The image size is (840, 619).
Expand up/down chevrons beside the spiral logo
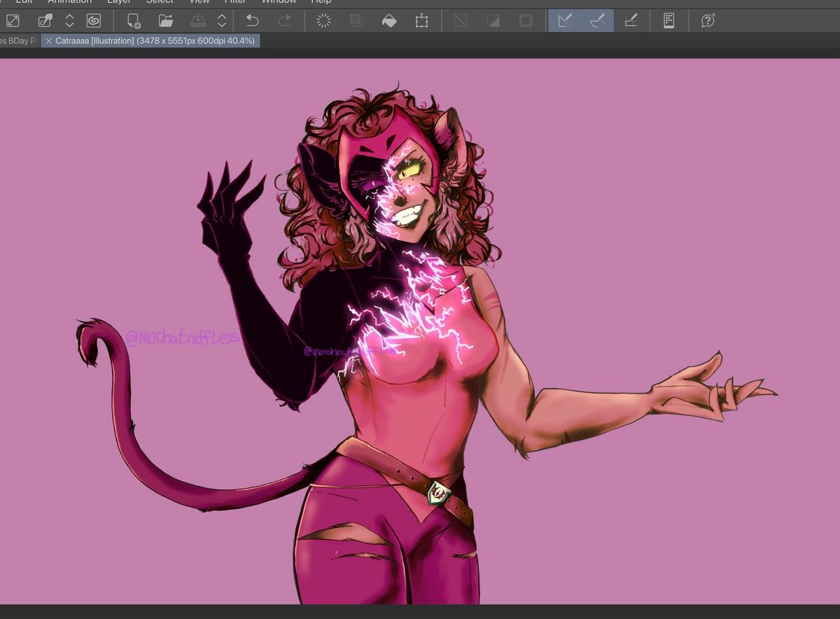69,21
